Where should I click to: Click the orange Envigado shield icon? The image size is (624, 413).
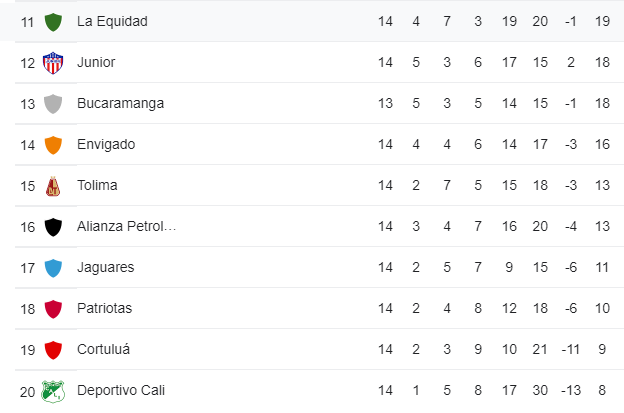pyautogui.click(x=53, y=144)
